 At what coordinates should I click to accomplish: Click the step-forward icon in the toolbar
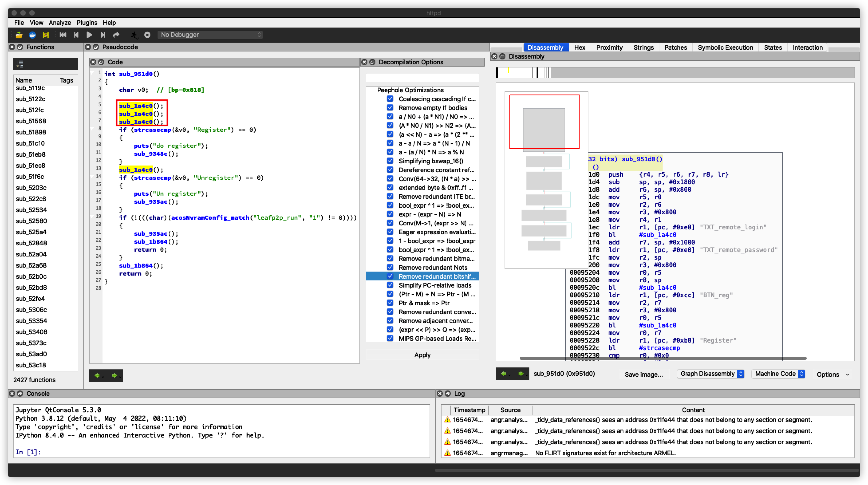coord(103,35)
